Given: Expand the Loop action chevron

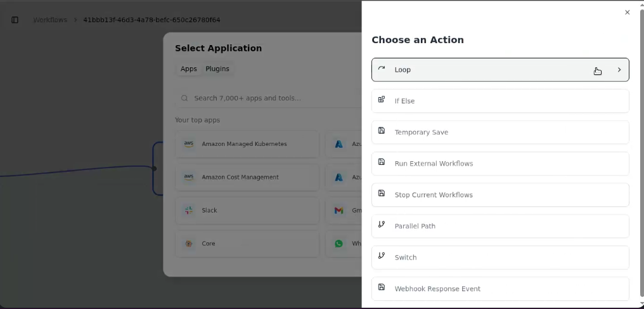Looking at the screenshot, I should (619, 70).
